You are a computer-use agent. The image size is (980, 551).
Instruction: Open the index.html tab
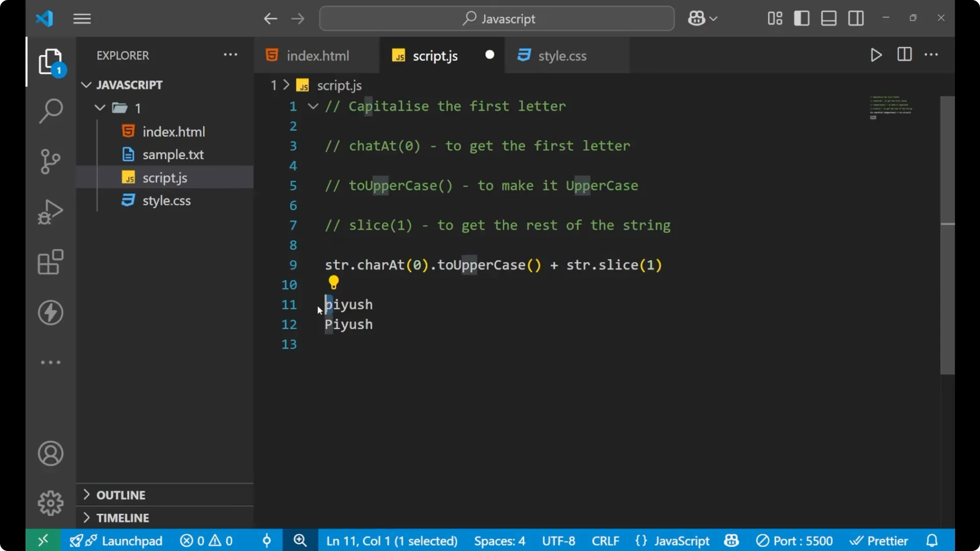pyautogui.click(x=317, y=56)
